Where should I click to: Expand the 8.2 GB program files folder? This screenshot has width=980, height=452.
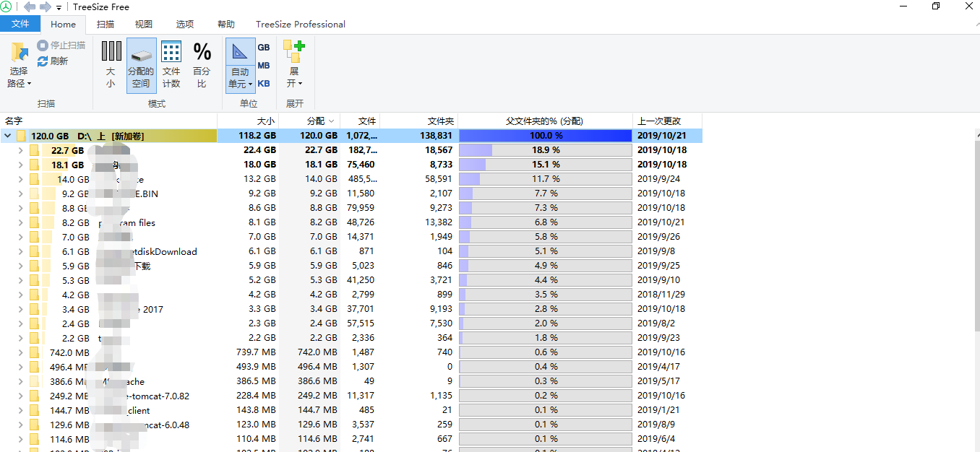click(x=20, y=222)
